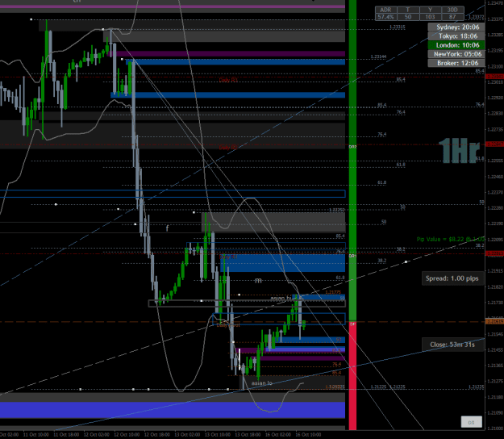Click the NewYork 05:06 clock label
The image size is (504, 439).
click(x=458, y=54)
